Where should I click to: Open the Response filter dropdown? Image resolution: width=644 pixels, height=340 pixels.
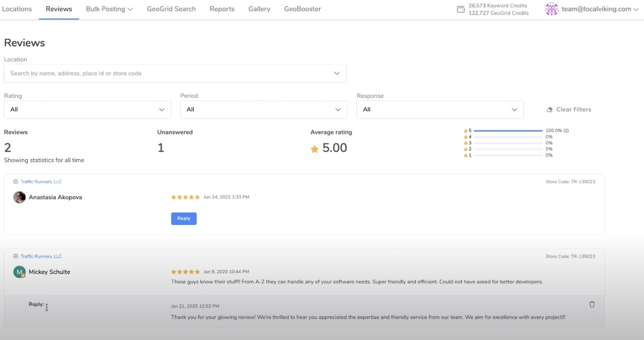440,109
